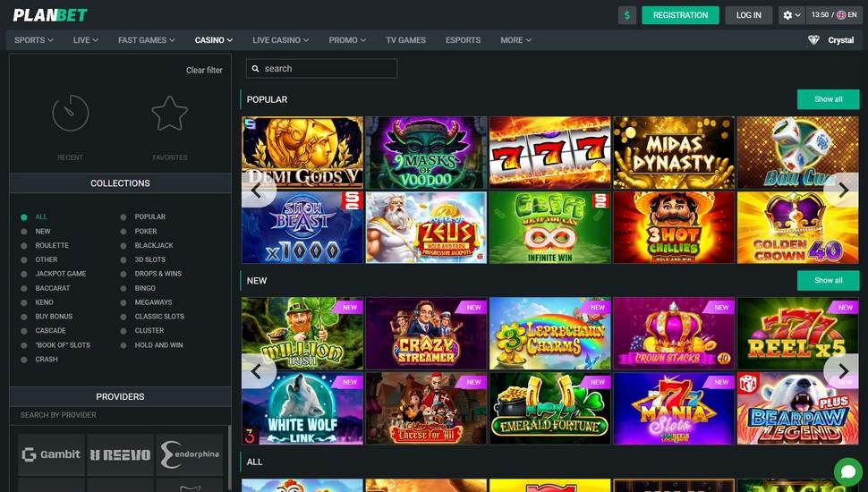
Task: Expand the MORE menu
Action: [516, 40]
